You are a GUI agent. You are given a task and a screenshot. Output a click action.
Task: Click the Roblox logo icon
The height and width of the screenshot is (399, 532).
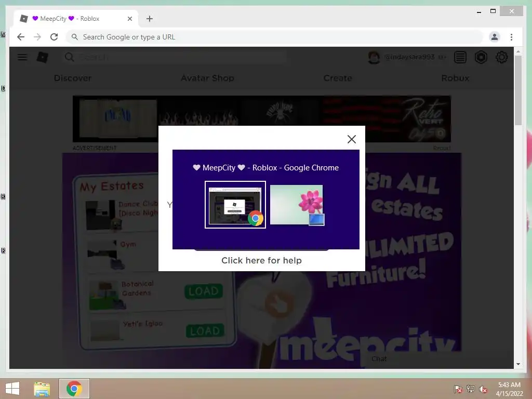[43, 57]
